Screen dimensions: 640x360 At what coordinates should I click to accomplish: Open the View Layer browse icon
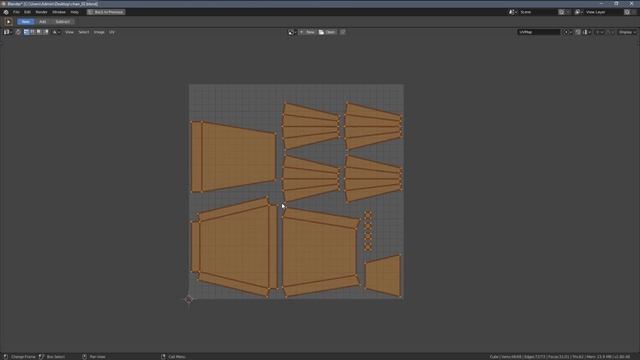(578, 12)
